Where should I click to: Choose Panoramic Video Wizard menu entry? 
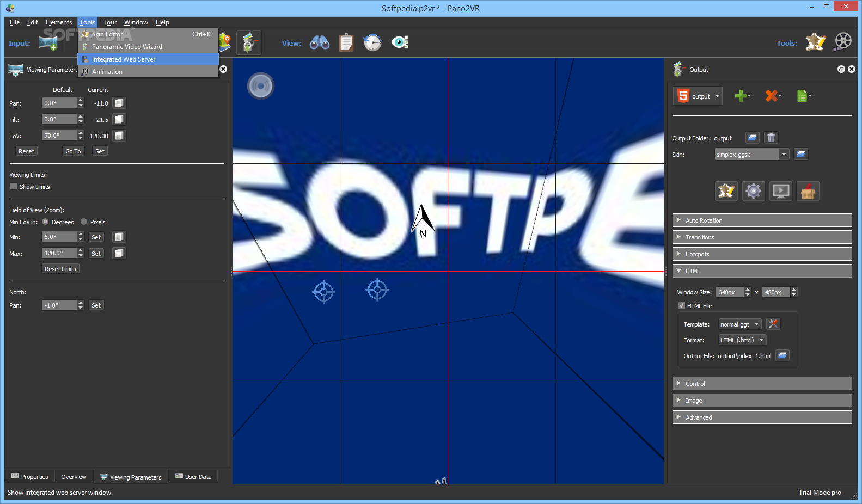(x=148, y=46)
